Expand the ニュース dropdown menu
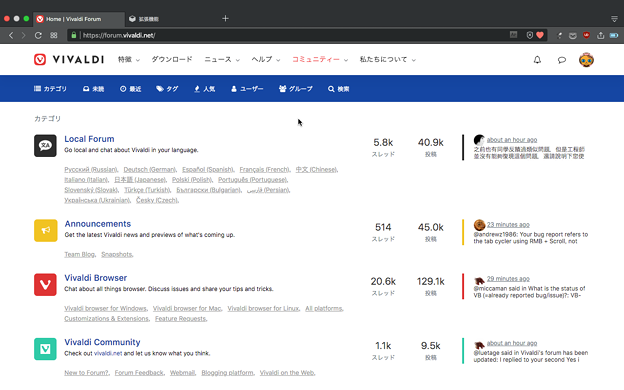This screenshot has height=390, width=624. (222, 60)
